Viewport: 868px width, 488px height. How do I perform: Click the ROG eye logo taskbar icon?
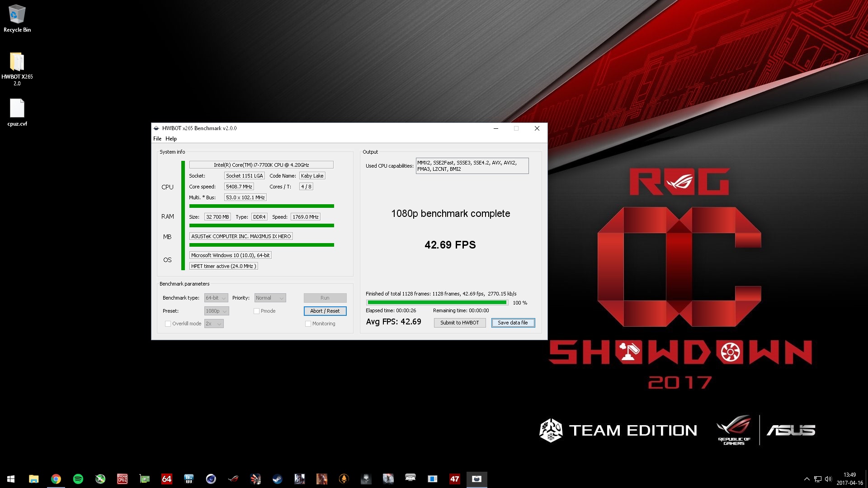[x=233, y=479]
